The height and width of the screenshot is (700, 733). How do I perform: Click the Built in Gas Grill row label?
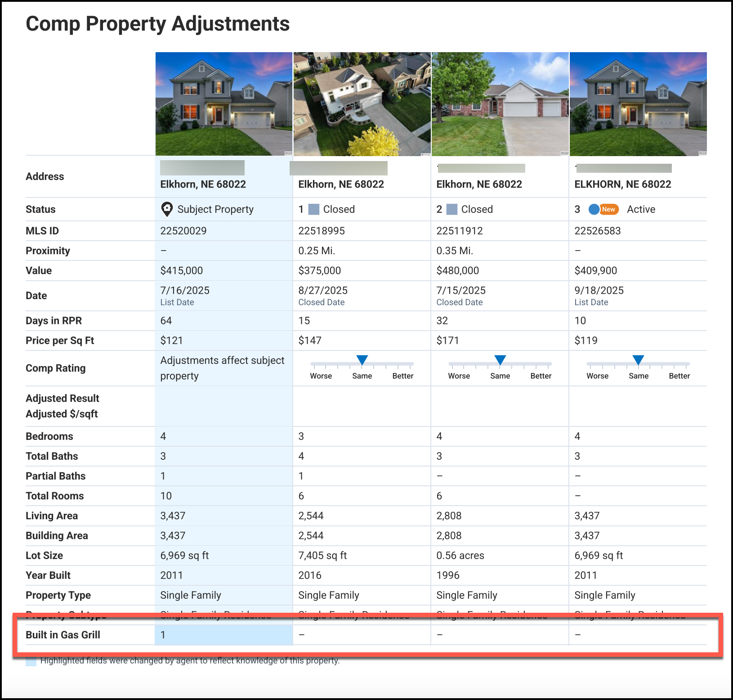[63, 635]
